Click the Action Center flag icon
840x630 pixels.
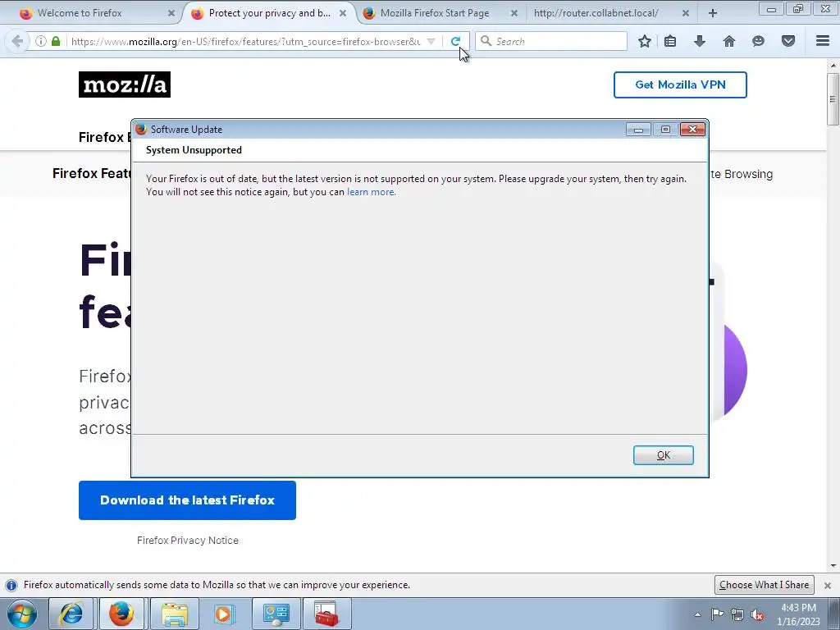[717, 614]
